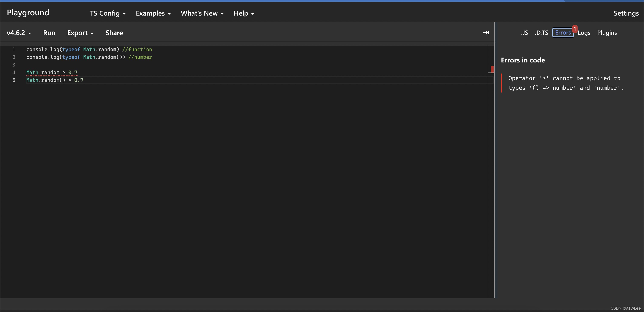This screenshot has height=312, width=644.
Task: Open the TS Config dropdown
Action: tap(108, 13)
